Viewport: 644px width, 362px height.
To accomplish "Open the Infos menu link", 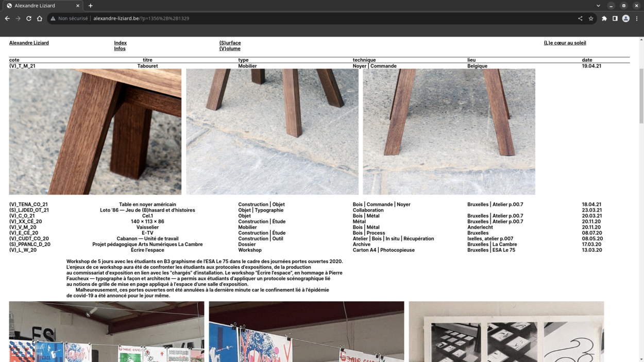I will click(x=120, y=48).
